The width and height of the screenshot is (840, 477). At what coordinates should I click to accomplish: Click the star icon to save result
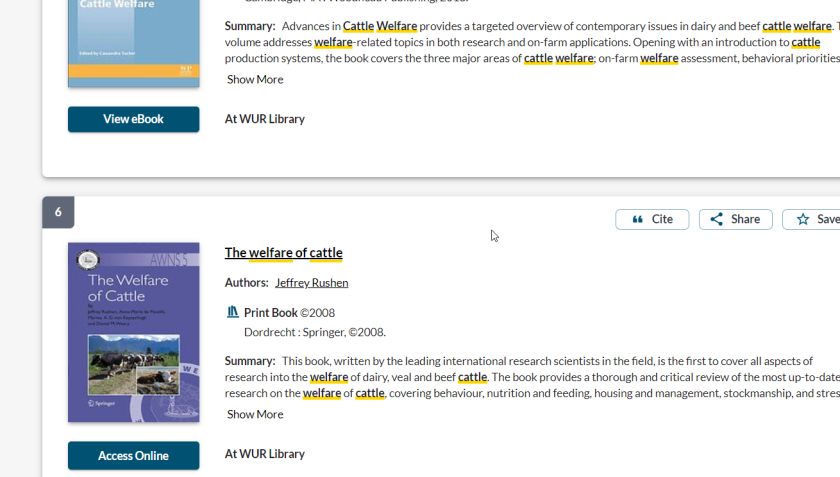point(803,220)
